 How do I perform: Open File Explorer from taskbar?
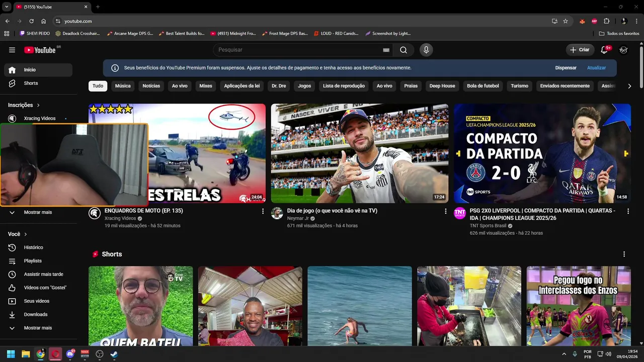26,354
